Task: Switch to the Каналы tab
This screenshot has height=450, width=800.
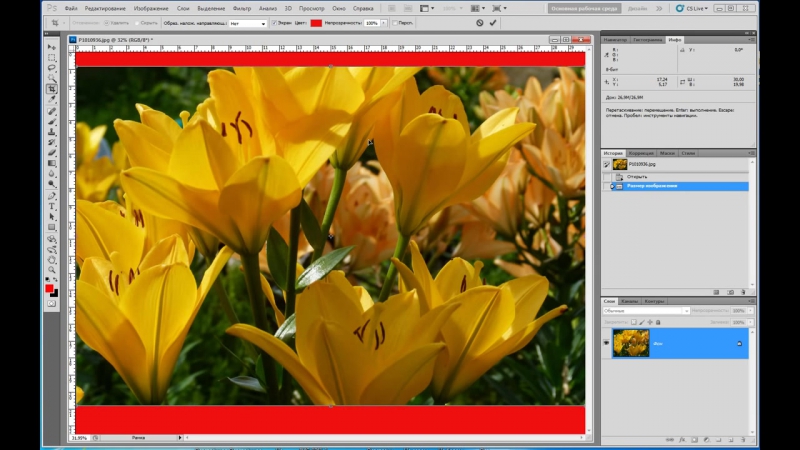Action: click(630, 300)
